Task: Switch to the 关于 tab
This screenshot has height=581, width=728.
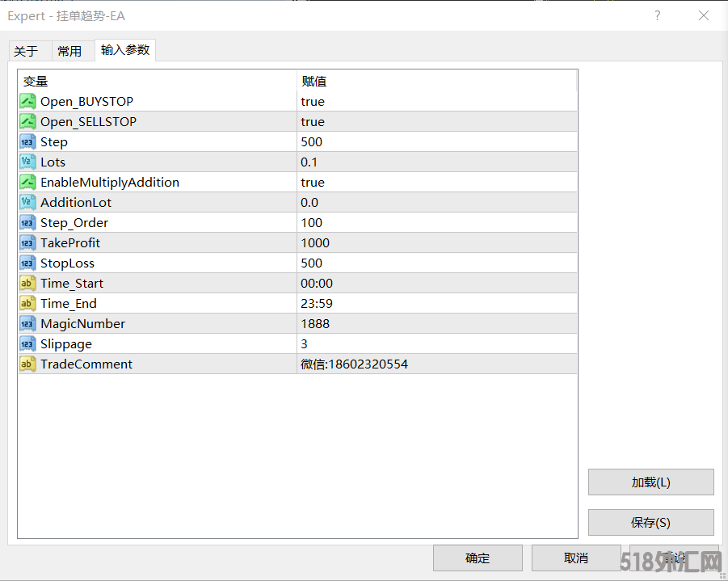Action: (x=26, y=51)
